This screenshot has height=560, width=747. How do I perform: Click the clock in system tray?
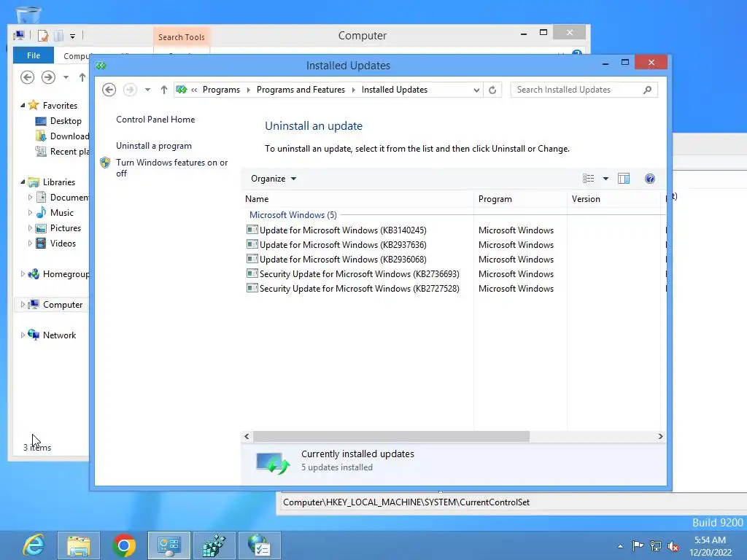[711, 546]
